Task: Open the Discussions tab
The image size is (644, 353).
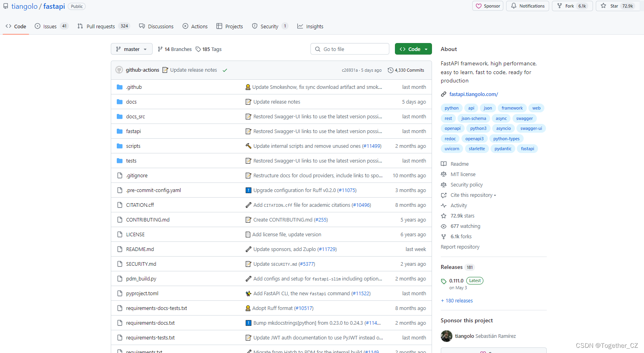Action: point(156,26)
